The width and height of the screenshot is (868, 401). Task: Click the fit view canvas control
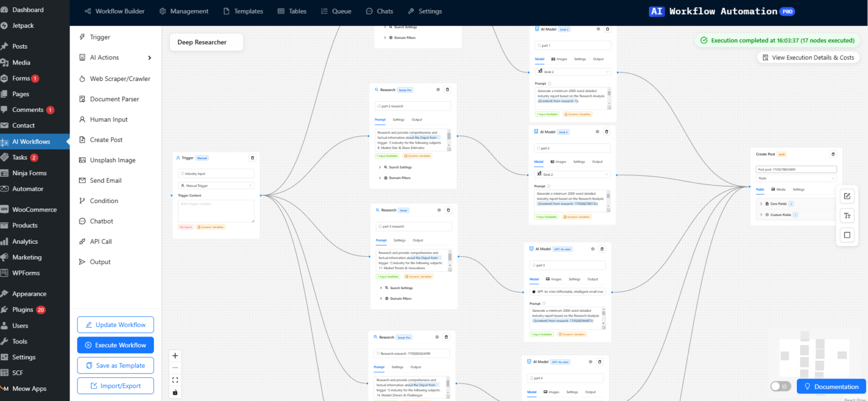click(x=175, y=380)
